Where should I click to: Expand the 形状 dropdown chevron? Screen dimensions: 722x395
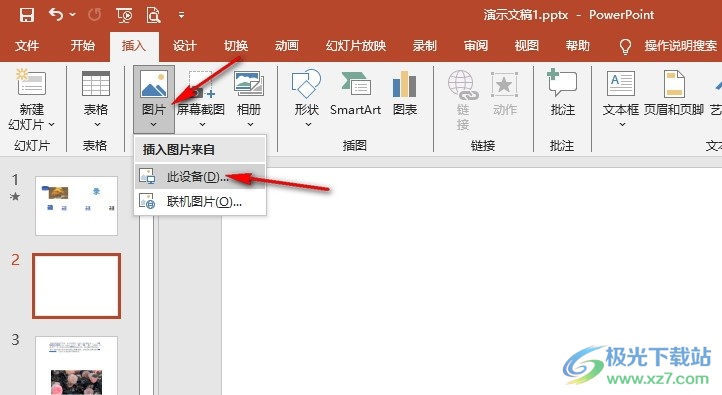coord(308,124)
